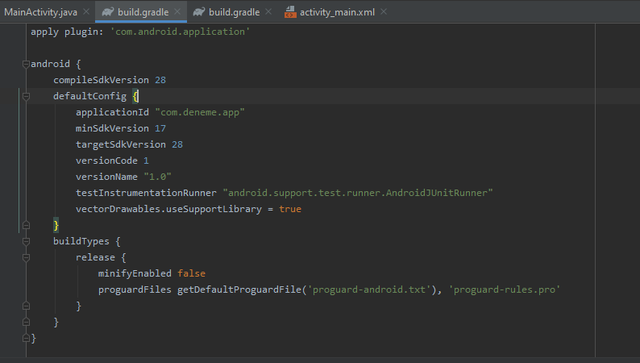The width and height of the screenshot is (640, 363).
Task: Click the versionName "1.0" string
Action: (158, 177)
